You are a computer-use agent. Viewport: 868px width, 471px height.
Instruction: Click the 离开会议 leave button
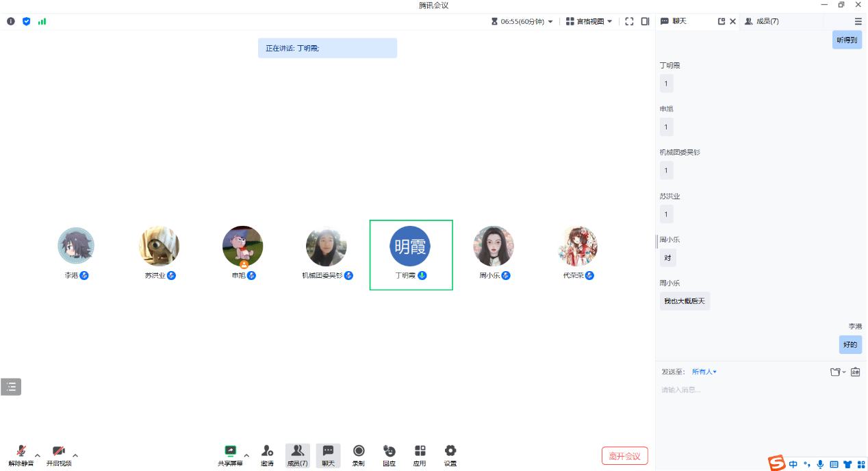[x=624, y=456]
